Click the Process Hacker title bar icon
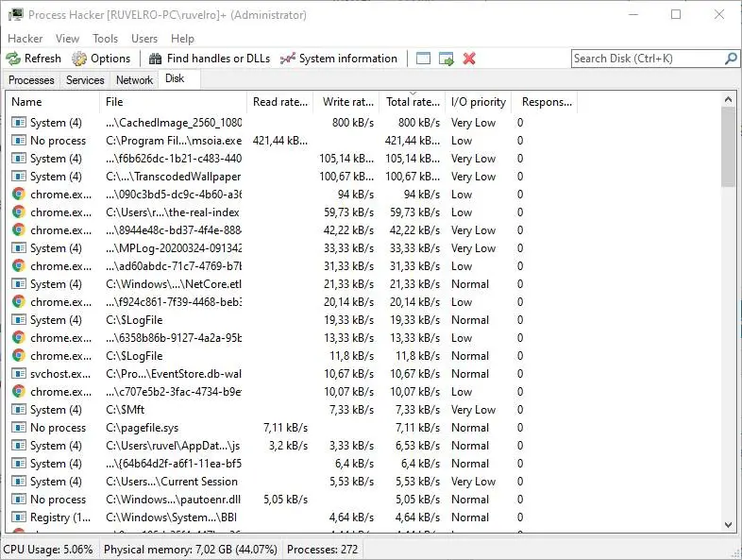The height and width of the screenshot is (560, 742). pos(15,15)
